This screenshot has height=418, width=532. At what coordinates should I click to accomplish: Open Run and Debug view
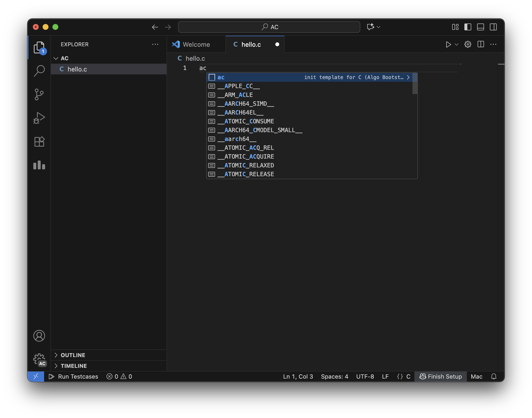pos(39,118)
